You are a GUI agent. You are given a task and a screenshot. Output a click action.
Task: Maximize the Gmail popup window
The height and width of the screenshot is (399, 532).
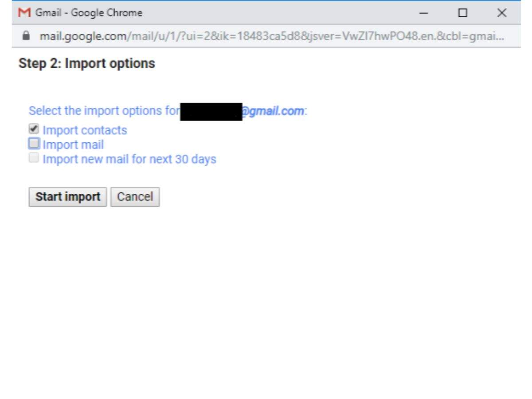[x=462, y=13]
